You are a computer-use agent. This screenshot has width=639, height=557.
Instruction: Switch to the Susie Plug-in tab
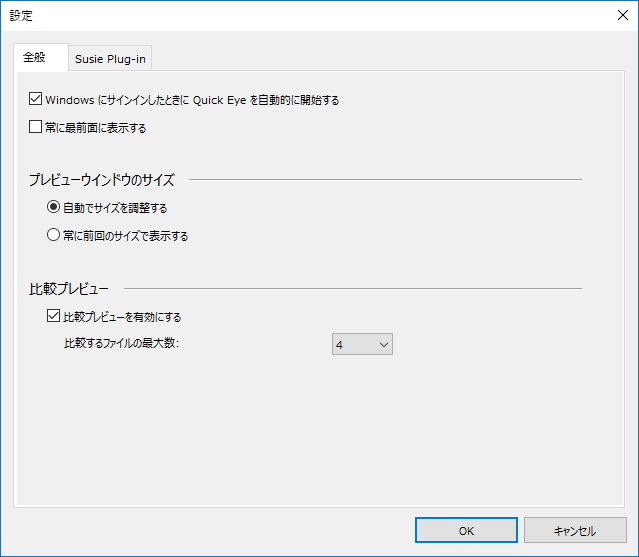[110, 58]
